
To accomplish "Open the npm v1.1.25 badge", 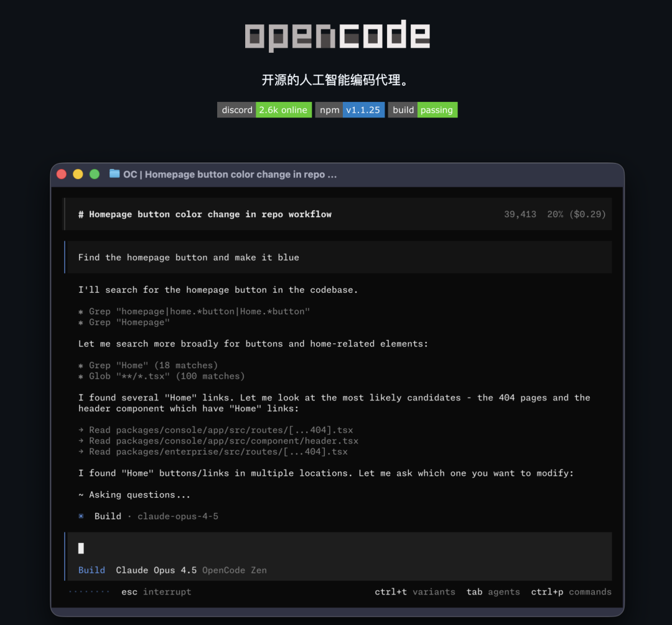I will point(350,109).
